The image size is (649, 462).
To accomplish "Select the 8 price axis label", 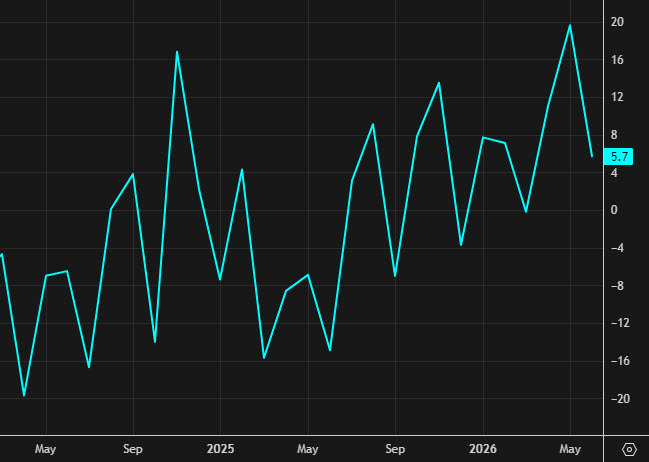I will 614,135.
